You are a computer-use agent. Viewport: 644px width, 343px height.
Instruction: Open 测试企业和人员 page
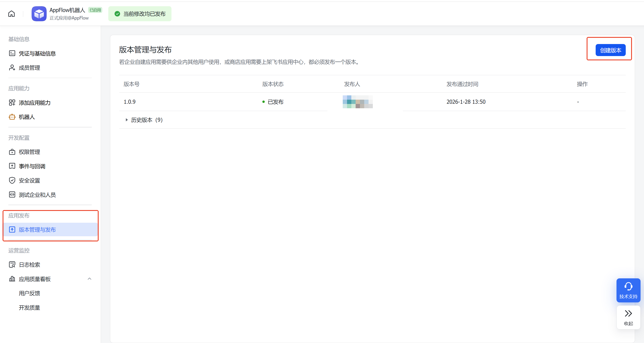pyautogui.click(x=37, y=195)
